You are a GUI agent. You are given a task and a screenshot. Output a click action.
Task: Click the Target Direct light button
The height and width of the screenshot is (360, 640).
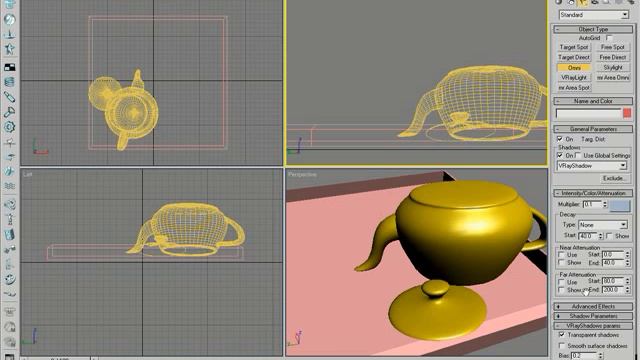click(x=574, y=58)
